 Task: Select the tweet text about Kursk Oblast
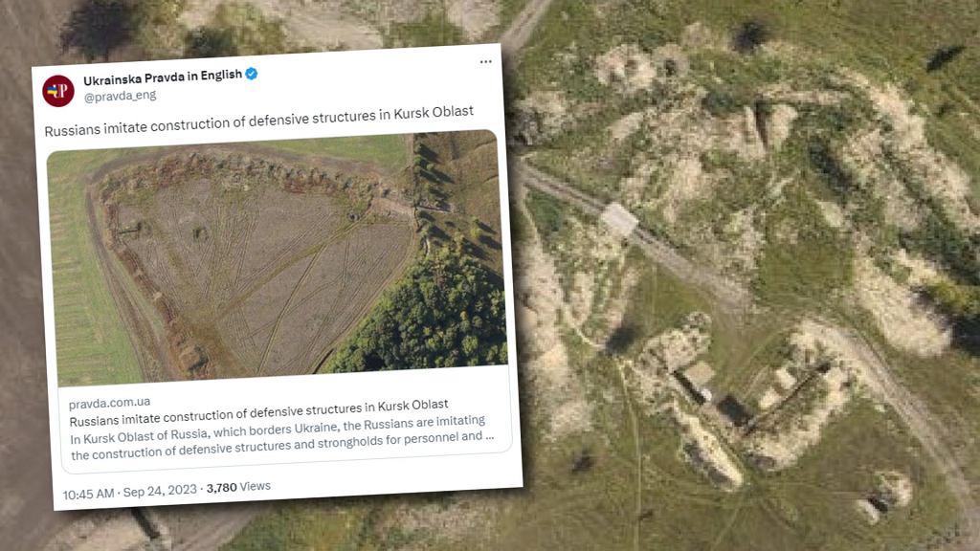(x=258, y=121)
